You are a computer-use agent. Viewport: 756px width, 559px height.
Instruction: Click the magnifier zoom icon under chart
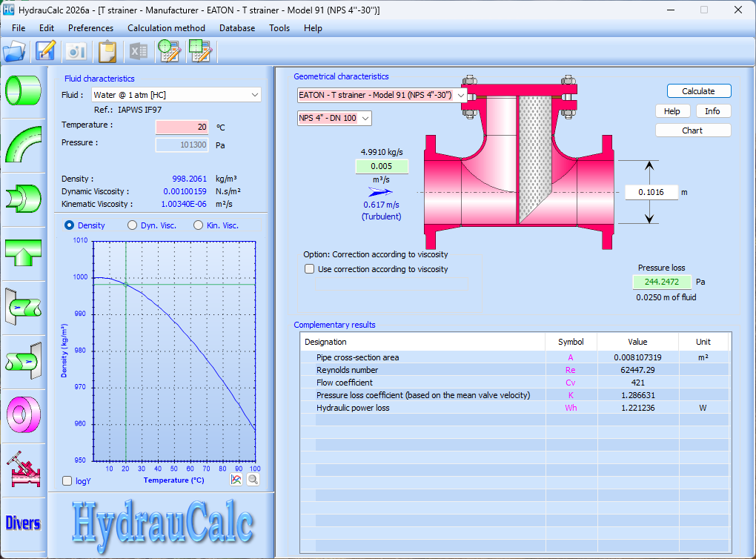253,480
